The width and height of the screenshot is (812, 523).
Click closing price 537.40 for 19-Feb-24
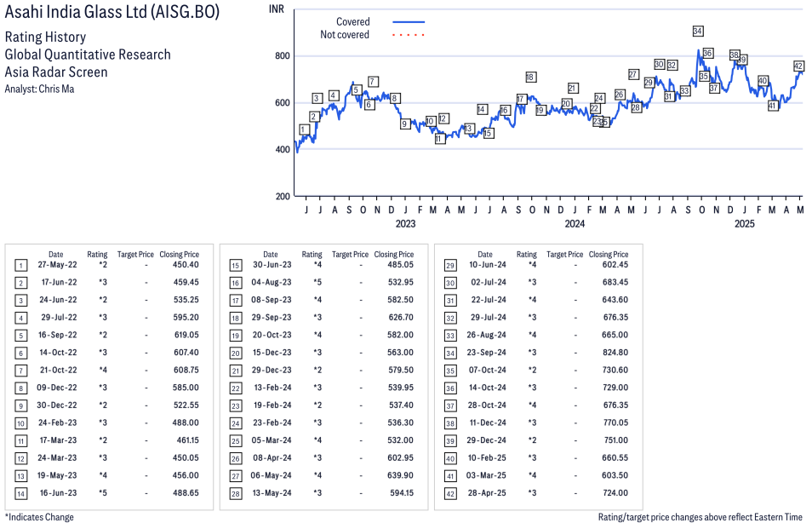[x=401, y=405]
